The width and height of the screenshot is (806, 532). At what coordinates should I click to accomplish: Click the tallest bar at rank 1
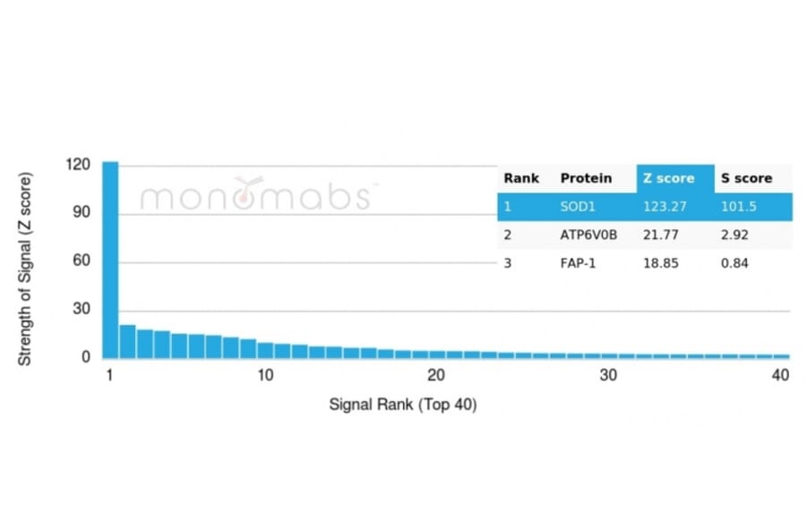[x=110, y=260]
